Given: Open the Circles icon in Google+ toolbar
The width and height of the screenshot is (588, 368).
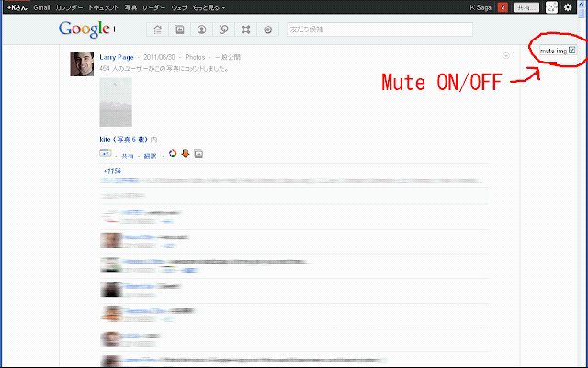Looking at the screenshot, I should point(224,29).
